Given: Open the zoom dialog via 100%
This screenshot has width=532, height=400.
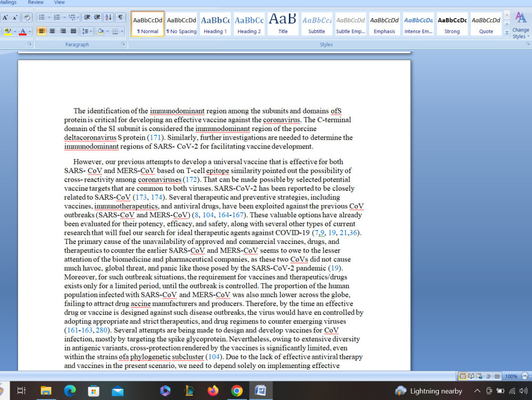Looking at the screenshot, I should (511, 376).
